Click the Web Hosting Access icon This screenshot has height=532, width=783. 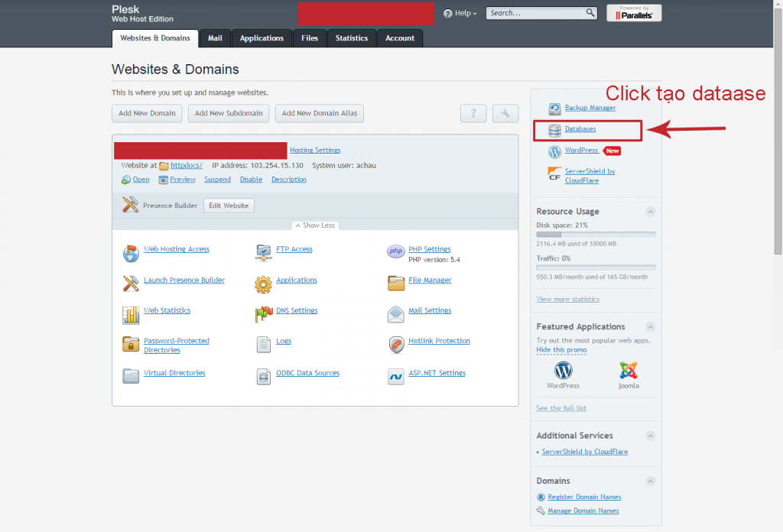pos(131,252)
